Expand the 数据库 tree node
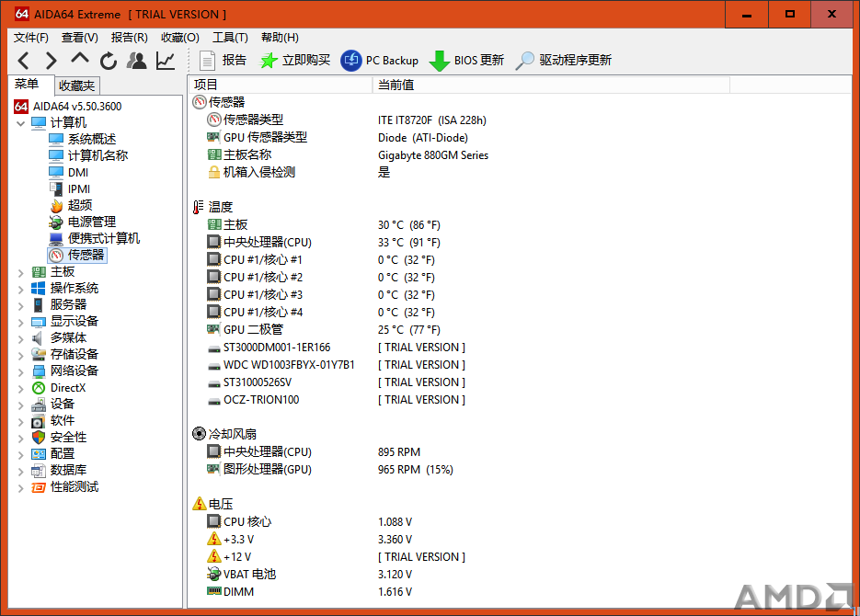Viewport: 860px width, 616px height. [21, 471]
